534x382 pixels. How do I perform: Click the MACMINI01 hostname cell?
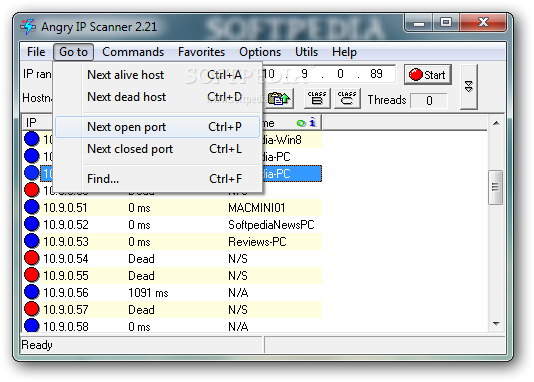coord(256,208)
